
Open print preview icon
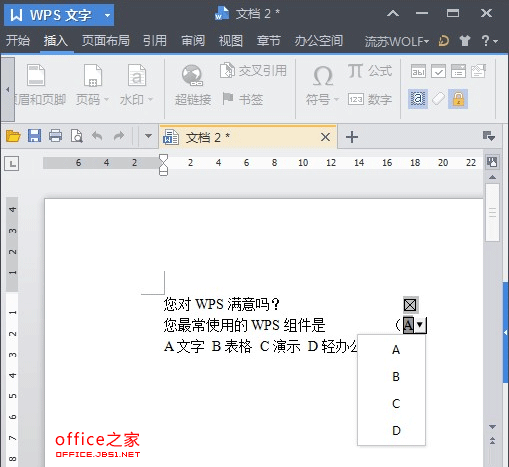tap(77, 136)
